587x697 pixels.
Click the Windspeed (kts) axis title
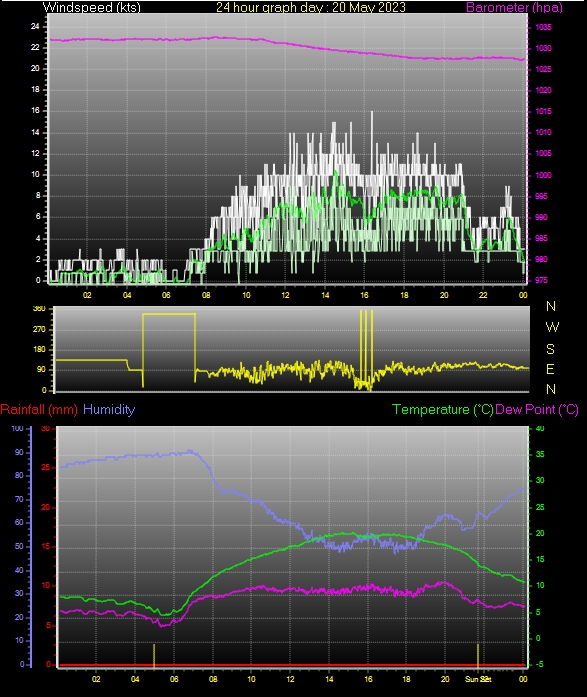click(92, 7)
